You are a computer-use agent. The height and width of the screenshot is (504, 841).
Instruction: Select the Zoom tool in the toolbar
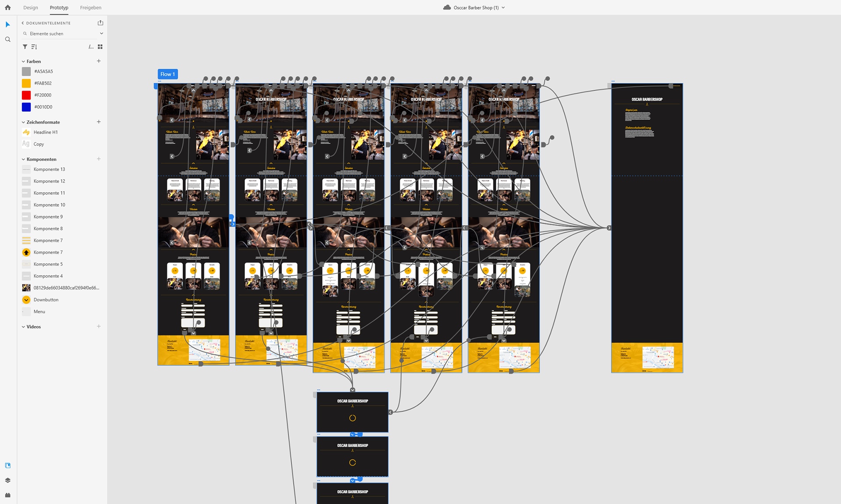(7, 39)
